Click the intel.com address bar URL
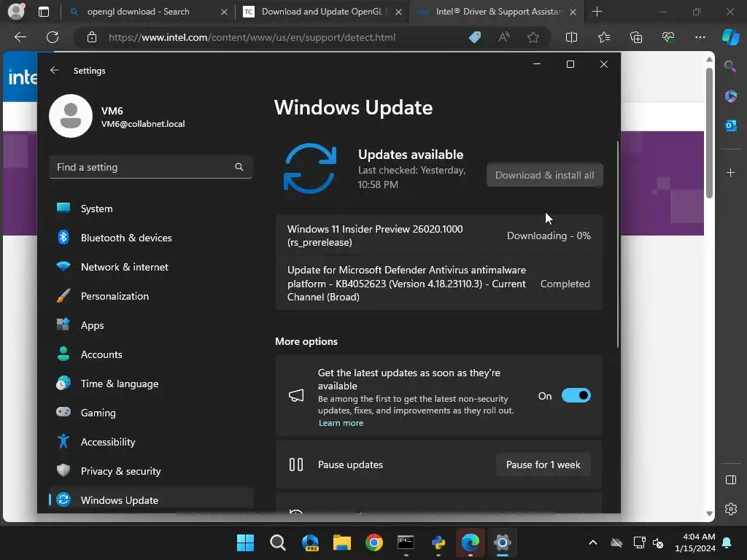This screenshot has height=560, width=747. click(252, 37)
